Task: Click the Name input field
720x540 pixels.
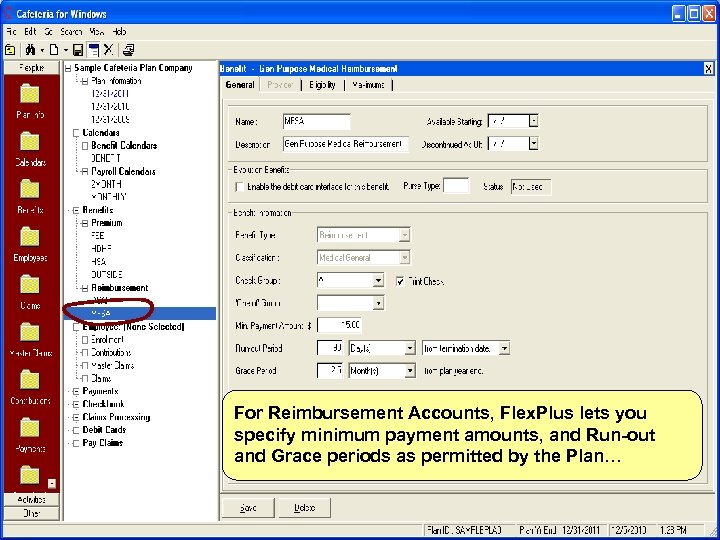Action: pos(316,121)
